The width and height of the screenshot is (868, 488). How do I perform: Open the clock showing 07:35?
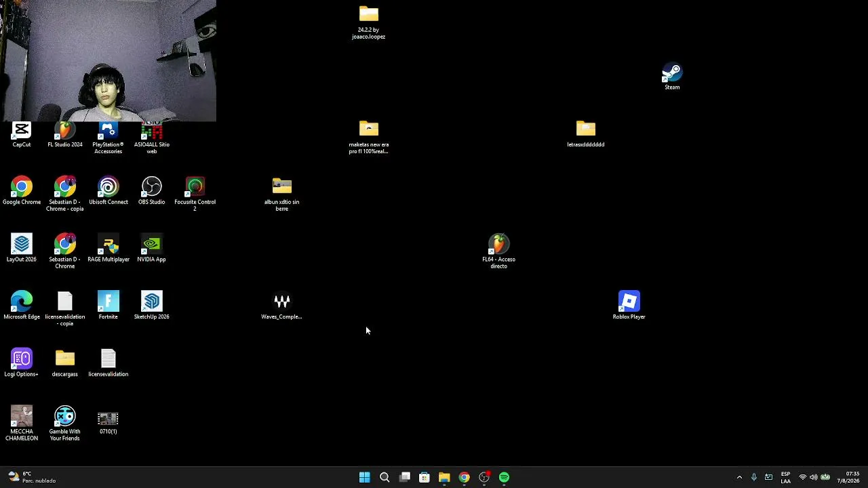point(848,477)
